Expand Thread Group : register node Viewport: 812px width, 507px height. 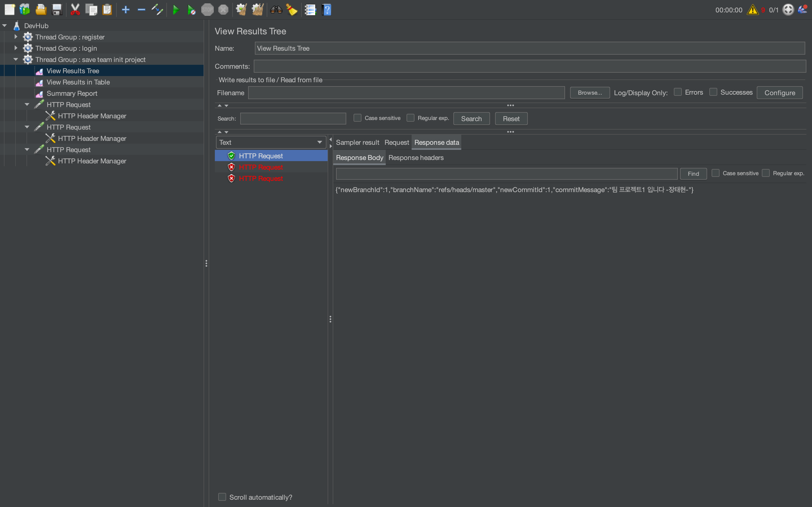click(x=16, y=37)
